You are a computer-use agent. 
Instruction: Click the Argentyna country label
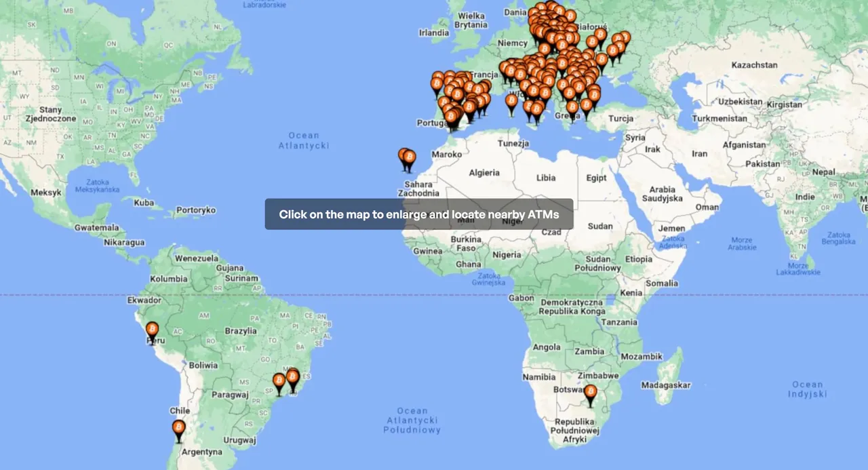pos(202,452)
